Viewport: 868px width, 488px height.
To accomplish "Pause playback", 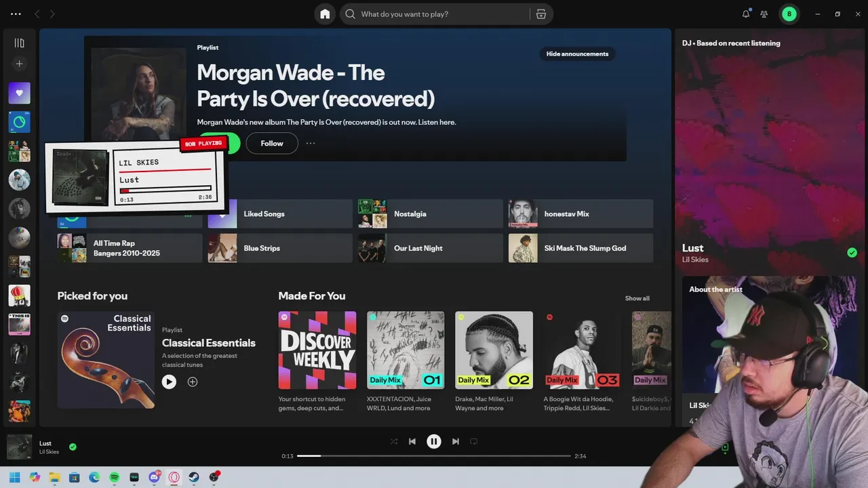I will [x=434, y=441].
